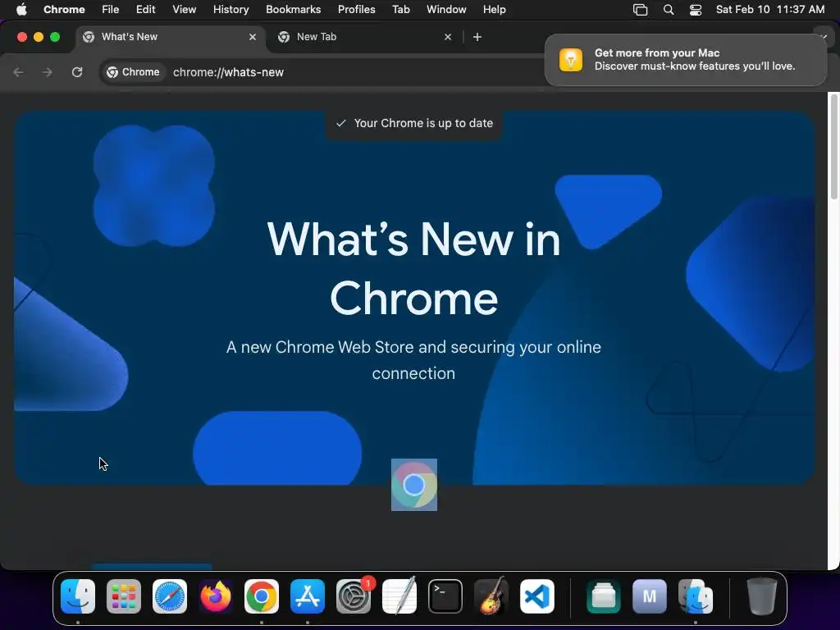840x630 pixels.
Task: Open Control Center from menu bar
Action: coord(696,10)
